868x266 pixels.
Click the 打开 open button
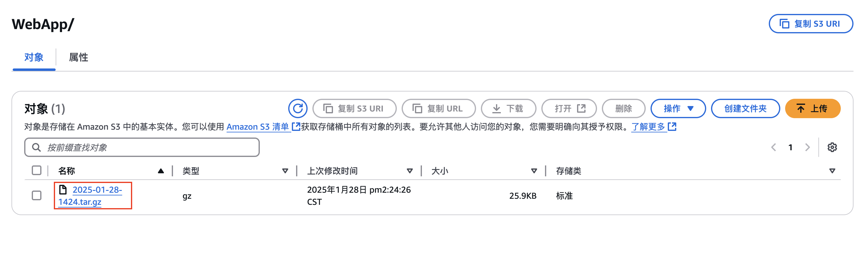[569, 108]
